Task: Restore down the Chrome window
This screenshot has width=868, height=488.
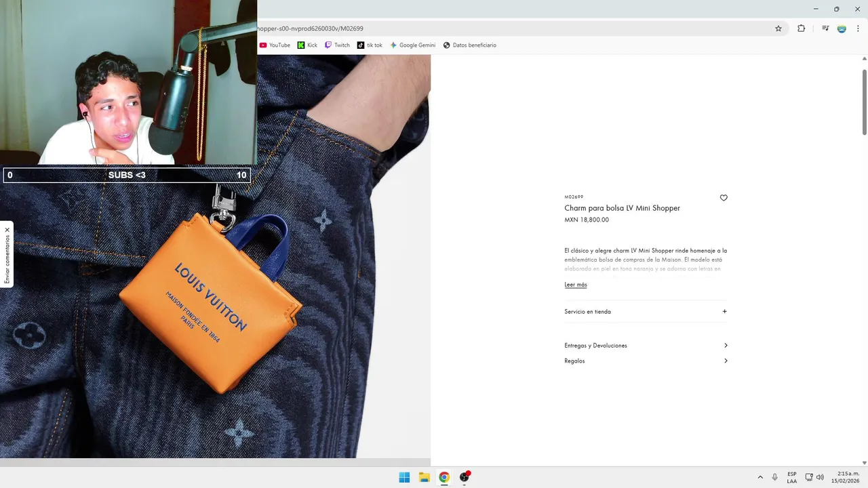Action: tap(837, 9)
